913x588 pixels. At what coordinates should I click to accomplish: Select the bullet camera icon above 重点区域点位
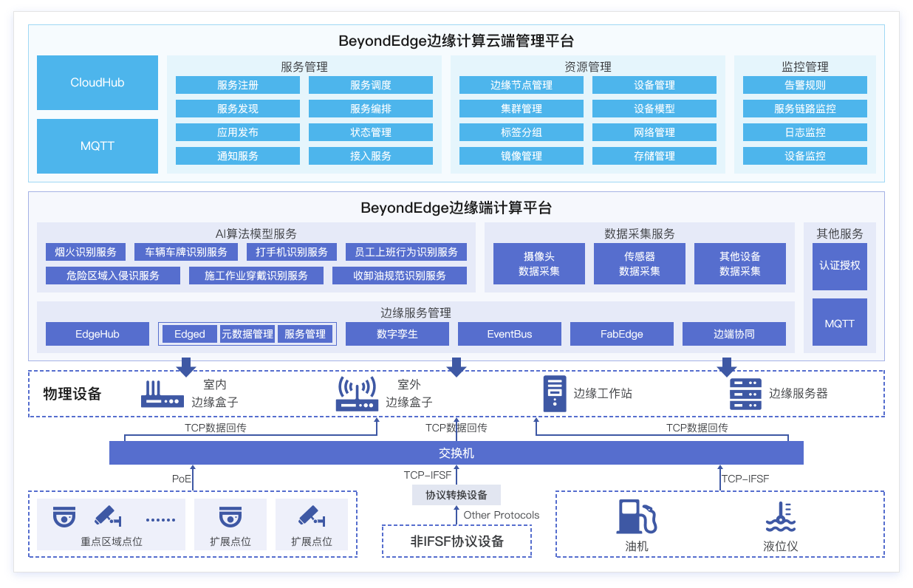pos(108,515)
